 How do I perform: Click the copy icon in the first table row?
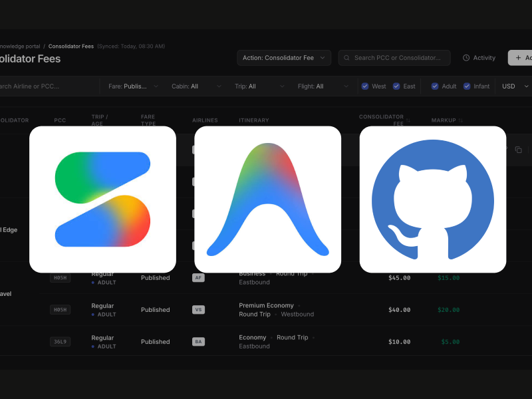click(x=518, y=150)
